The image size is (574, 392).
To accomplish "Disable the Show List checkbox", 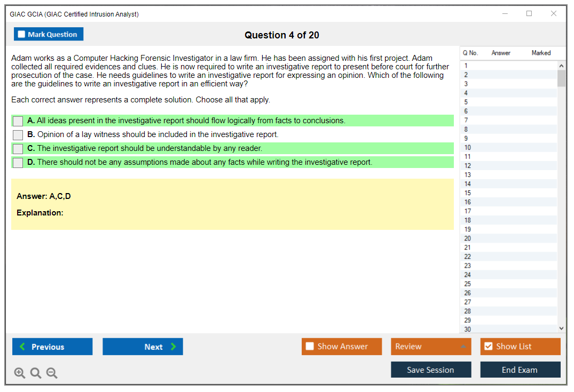I will click(487, 347).
